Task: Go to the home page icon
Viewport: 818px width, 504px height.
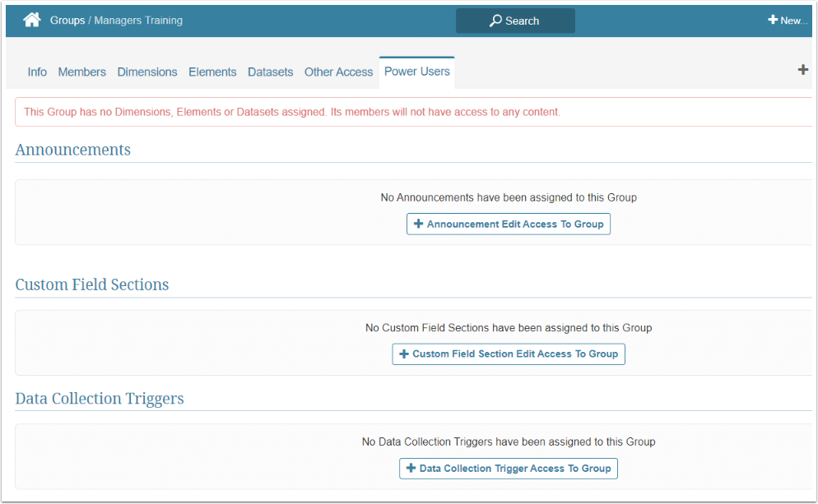Action: click(x=32, y=21)
